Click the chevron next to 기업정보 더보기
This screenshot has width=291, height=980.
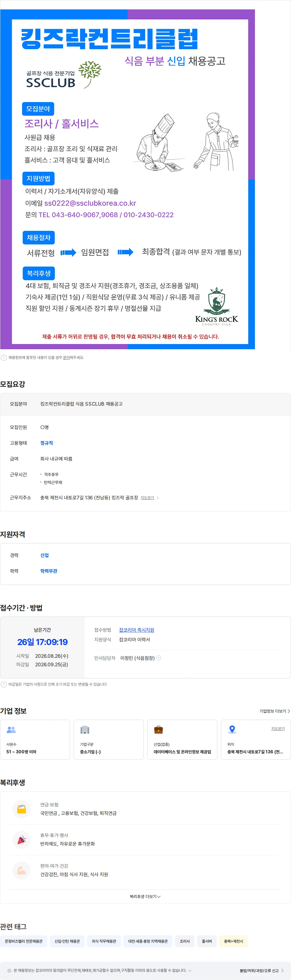coord(289,711)
